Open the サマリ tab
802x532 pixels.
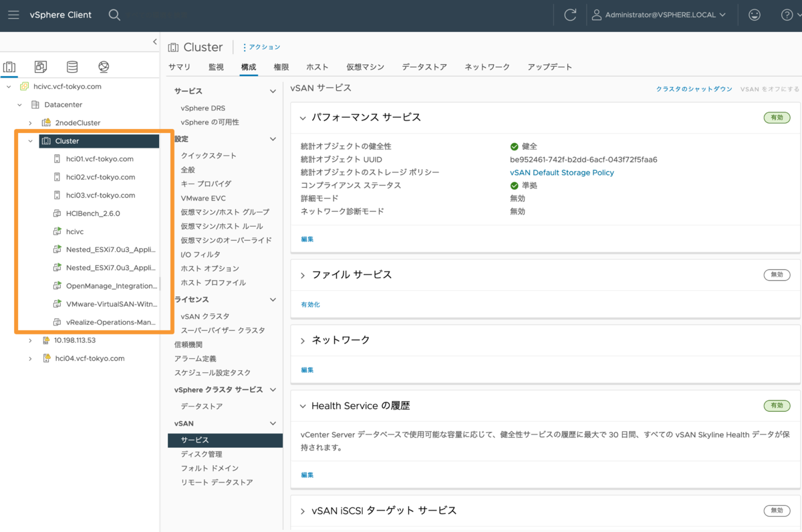click(180, 67)
